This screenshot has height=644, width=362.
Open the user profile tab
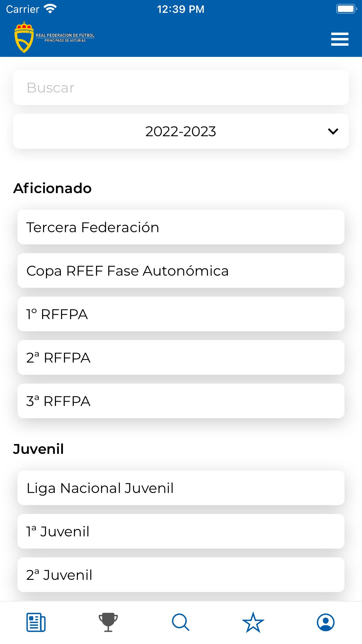[x=326, y=622]
